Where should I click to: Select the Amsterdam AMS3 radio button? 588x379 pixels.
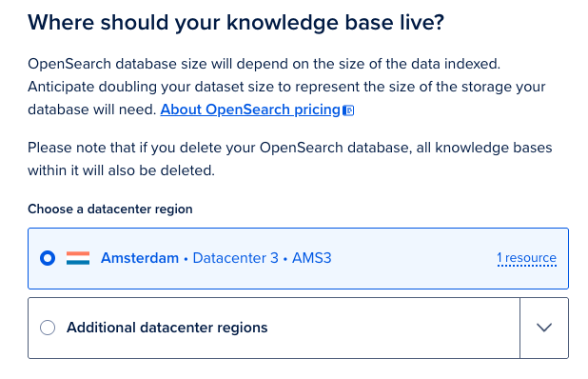48,258
